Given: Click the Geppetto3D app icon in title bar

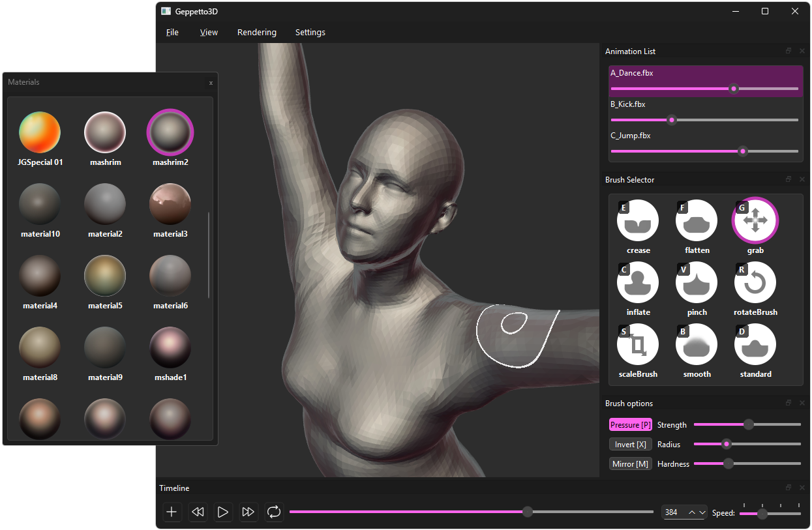Looking at the screenshot, I should tap(166, 11).
